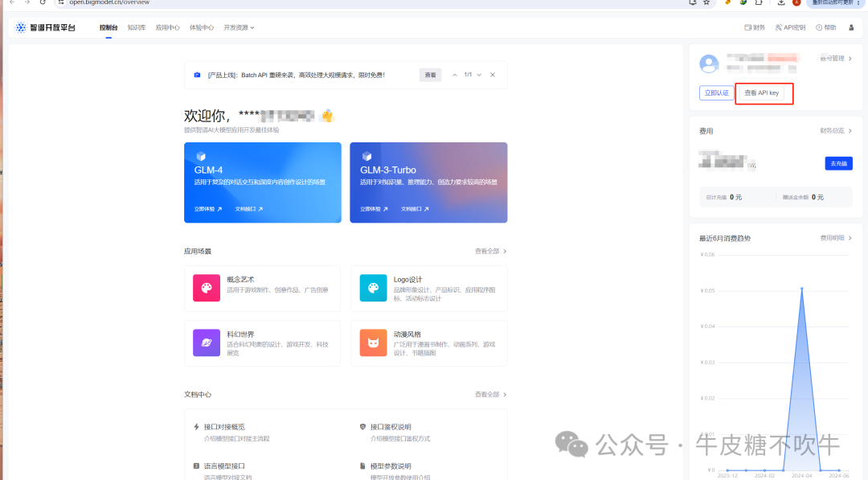Open 财务总览 in the 费用 panel
Viewport: 868px width, 480px height.
[x=836, y=131]
